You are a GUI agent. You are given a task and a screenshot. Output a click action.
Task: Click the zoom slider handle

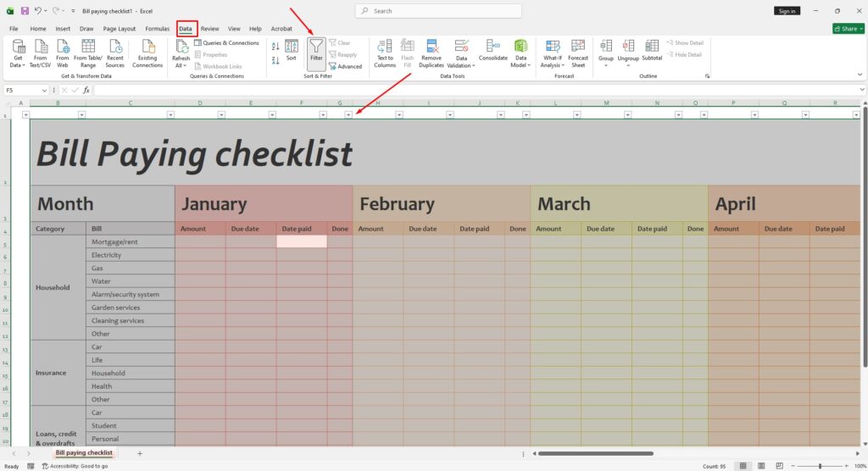[x=820, y=466]
